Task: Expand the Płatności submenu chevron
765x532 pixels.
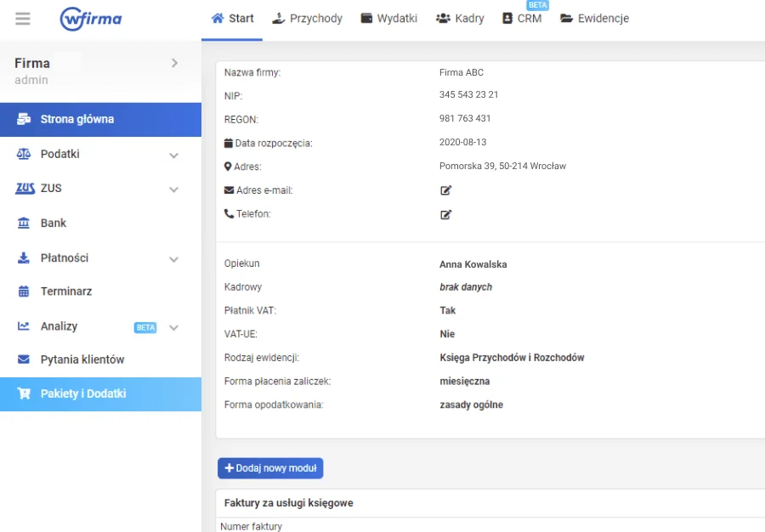Action: (173, 259)
